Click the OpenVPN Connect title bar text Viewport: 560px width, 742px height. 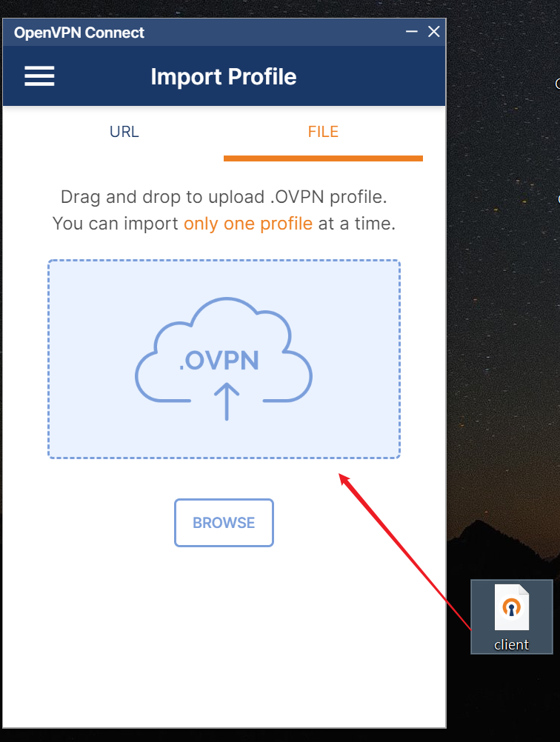pos(79,33)
